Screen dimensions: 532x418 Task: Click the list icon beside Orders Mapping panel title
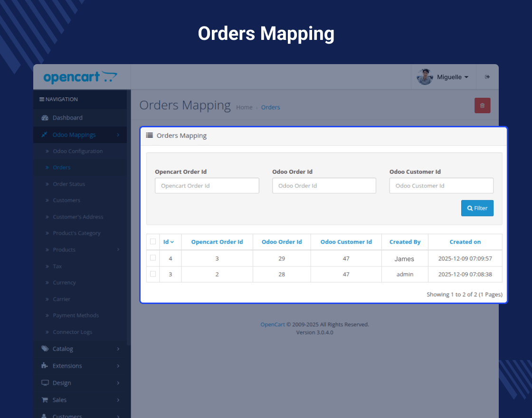(x=149, y=135)
